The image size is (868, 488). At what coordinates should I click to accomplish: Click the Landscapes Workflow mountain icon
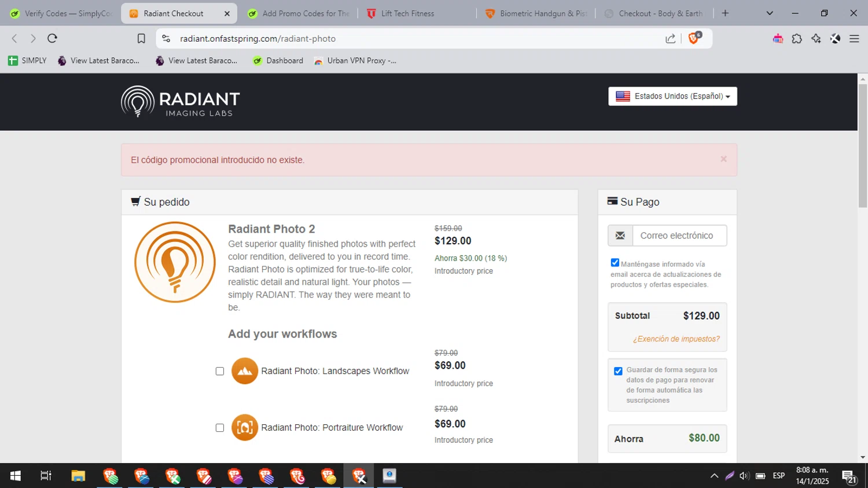pyautogui.click(x=245, y=371)
